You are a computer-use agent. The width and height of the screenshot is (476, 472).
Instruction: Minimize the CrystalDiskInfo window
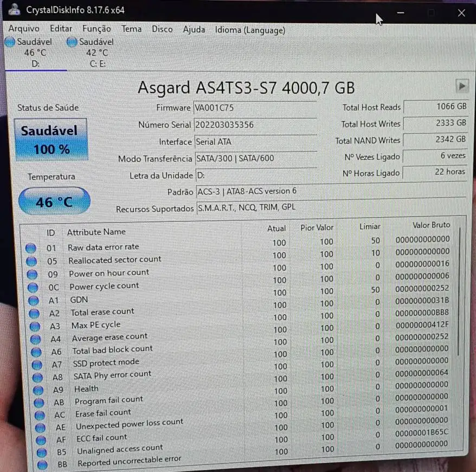tap(401, 13)
